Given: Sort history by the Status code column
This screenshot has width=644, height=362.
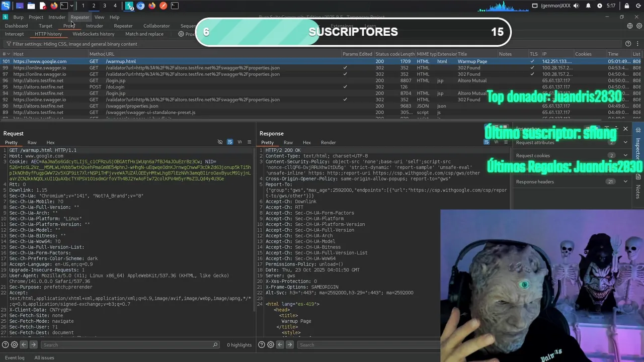Looking at the screenshot, I should 387,54.
